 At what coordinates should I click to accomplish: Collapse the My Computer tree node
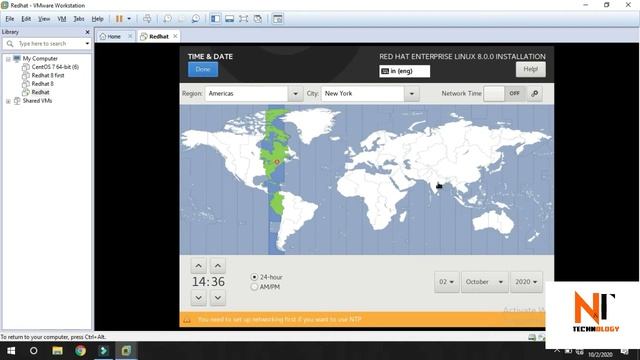coord(8,59)
